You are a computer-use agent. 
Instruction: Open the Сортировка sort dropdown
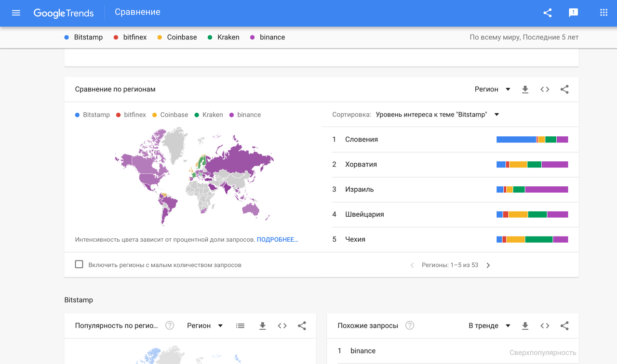(437, 115)
